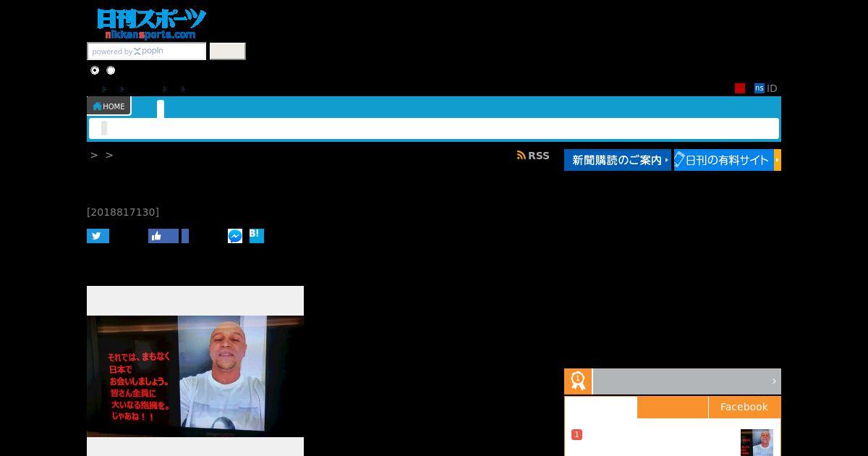
Task: Click the ranking medal icon
Action: point(578,381)
